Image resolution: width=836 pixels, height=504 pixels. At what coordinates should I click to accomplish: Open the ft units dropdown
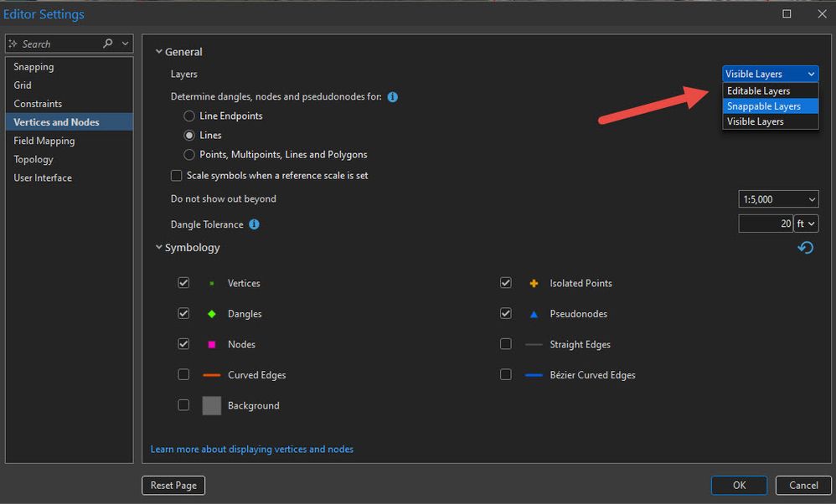tap(807, 224)
